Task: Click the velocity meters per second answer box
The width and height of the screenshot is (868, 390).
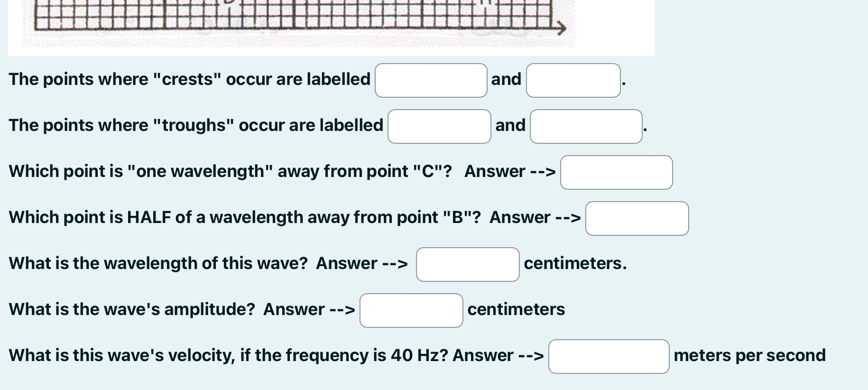Action: tap(609, 356)
